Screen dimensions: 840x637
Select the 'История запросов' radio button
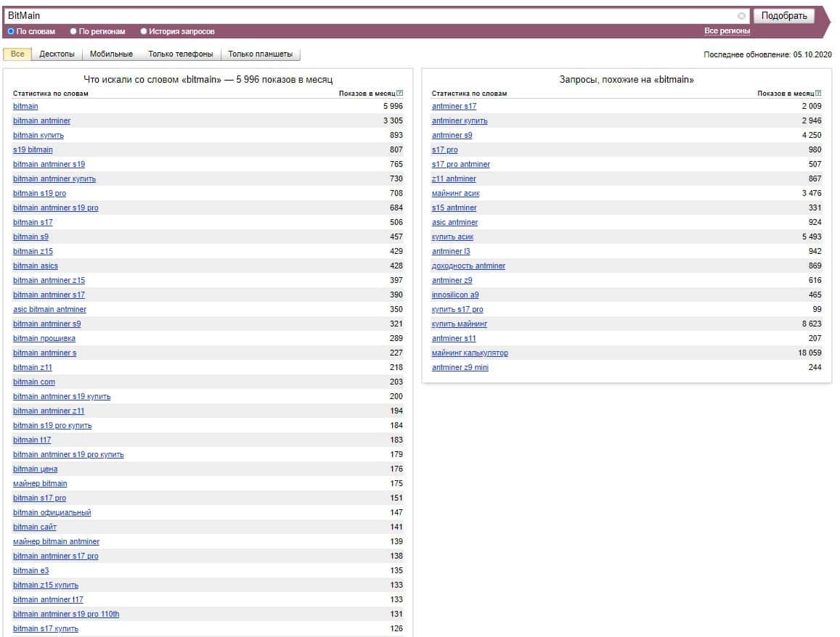pos(144,31)
